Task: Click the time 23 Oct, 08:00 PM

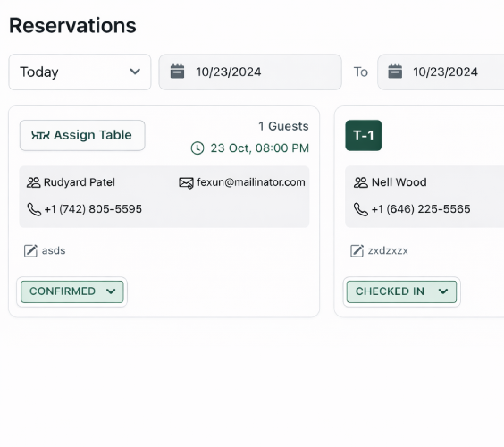Action: click(x=260, y=148)
